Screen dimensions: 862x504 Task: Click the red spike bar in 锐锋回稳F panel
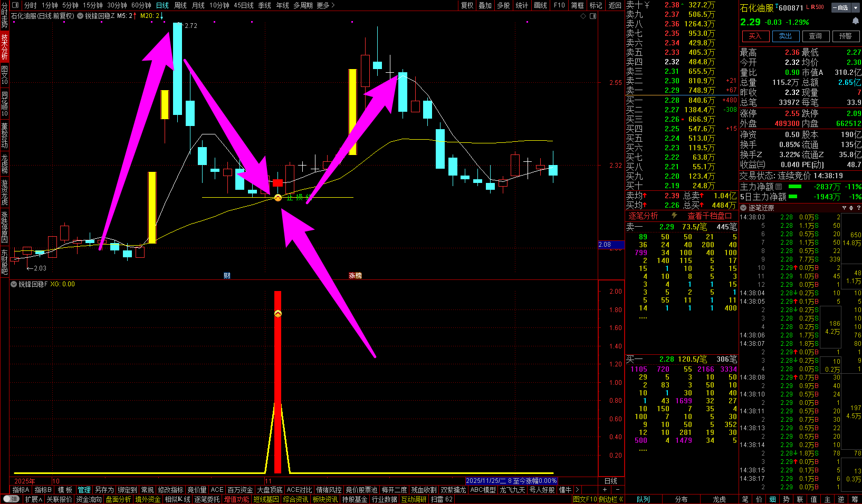(278, 382)
